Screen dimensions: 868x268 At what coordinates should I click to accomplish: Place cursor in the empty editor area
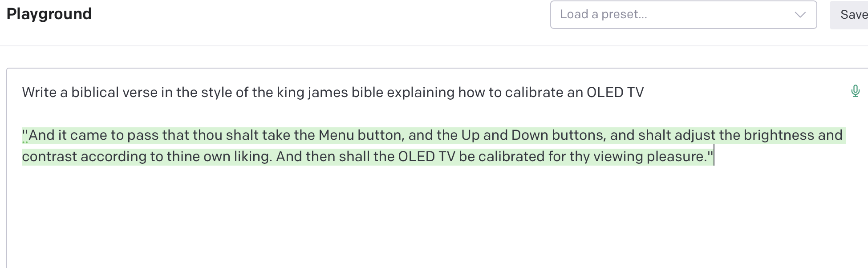pos(401,218)
